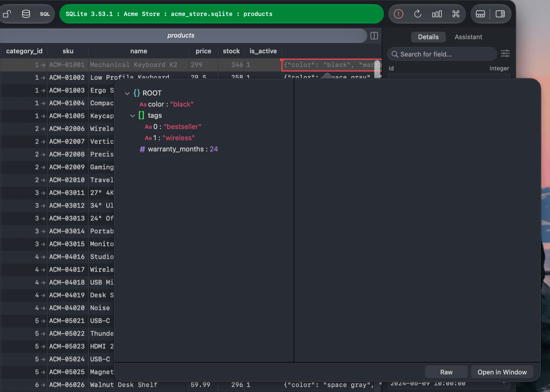550x392 pixels.
Task: Select the price cell 299
Action: pos(203,65)
